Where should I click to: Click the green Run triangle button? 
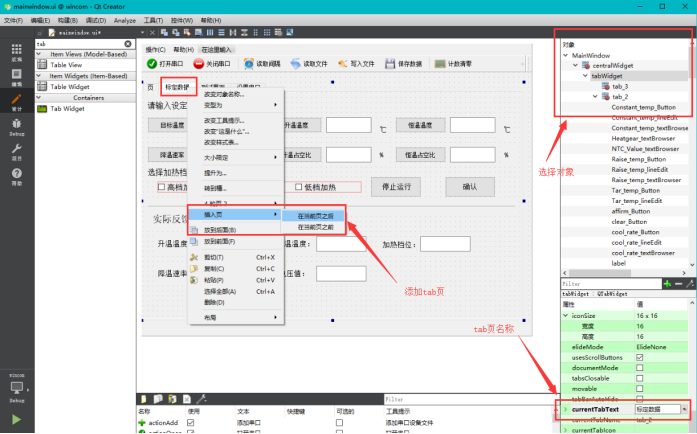(16, 419)
